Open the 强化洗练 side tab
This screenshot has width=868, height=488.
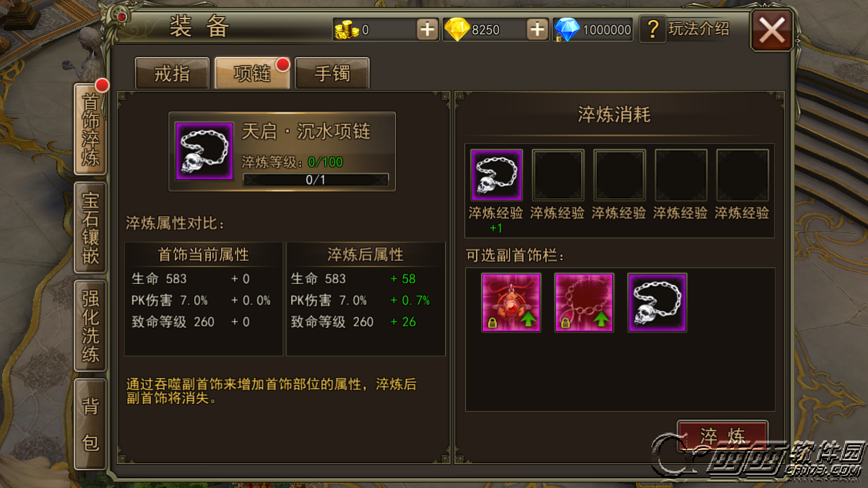tap(90, 326)
